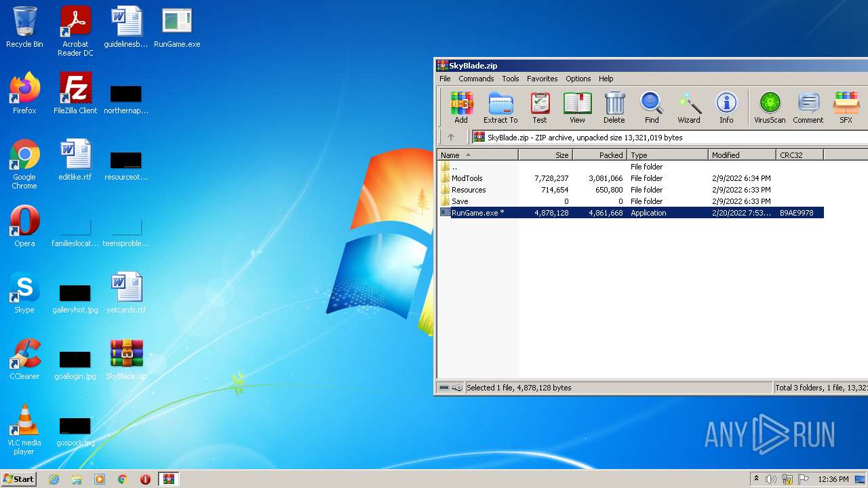Image resolution: width=868 pixels, height=488 pixels.
Task: Open the View toolbar icon
Action: point(577,107)
